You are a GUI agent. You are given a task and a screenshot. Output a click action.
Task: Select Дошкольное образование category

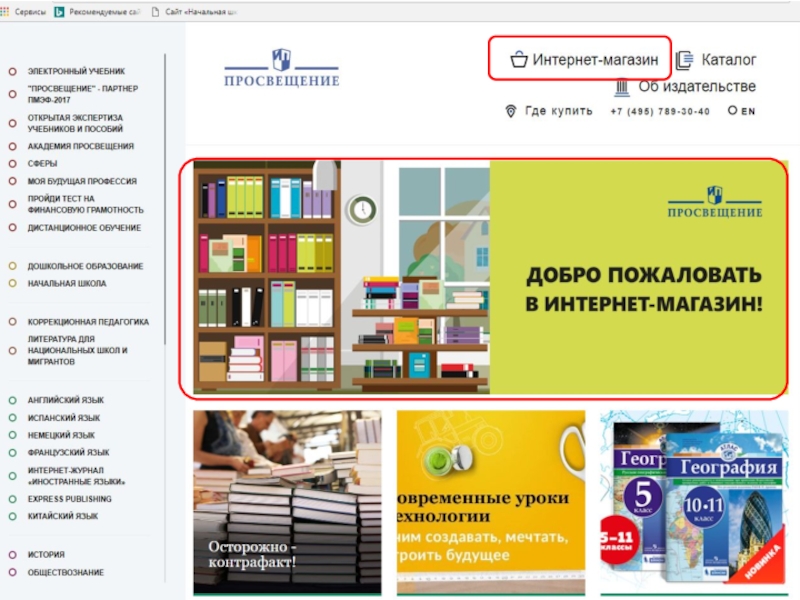click(85, 267)
